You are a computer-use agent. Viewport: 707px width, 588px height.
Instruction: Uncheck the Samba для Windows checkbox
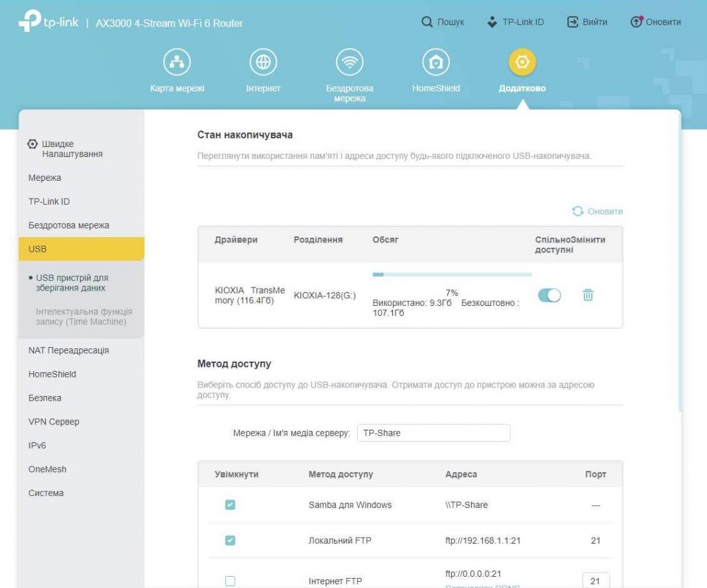coord(230,505)
